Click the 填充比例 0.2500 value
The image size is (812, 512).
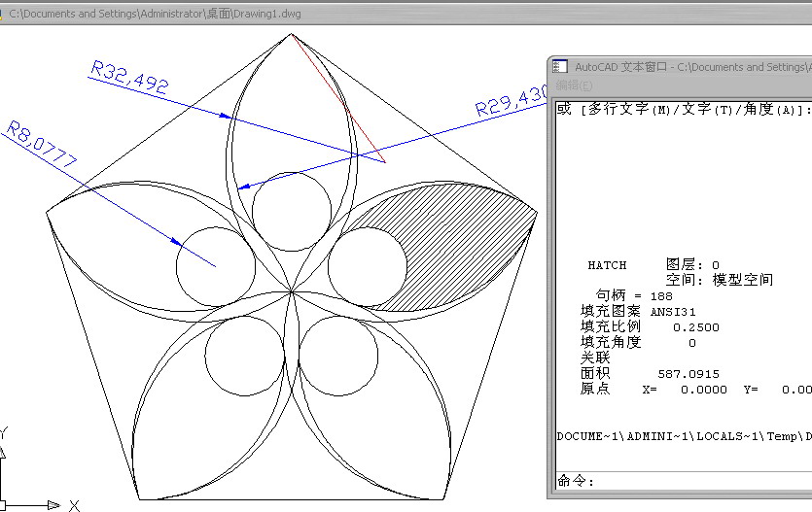coord(696,327)
